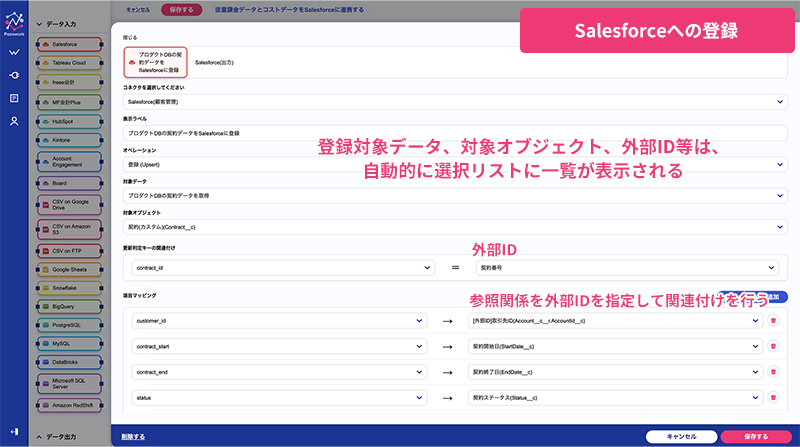Open the contract_start source field dropdown
This screenshot has width=800, height=447.
coord(279,346)
